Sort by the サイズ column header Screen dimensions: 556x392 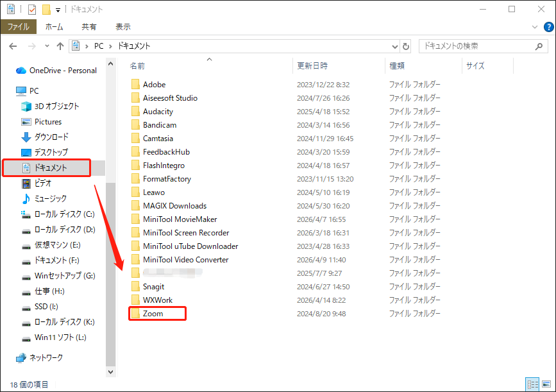(475, 66)
